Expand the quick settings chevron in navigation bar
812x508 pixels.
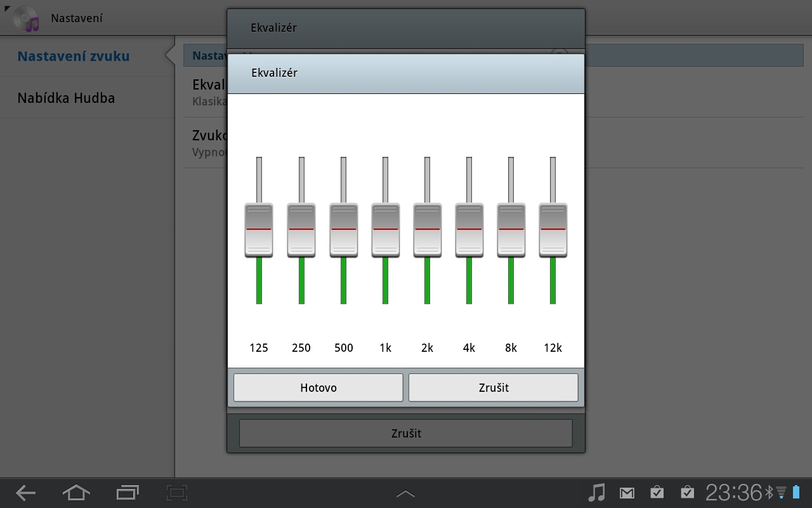point(405,493)
